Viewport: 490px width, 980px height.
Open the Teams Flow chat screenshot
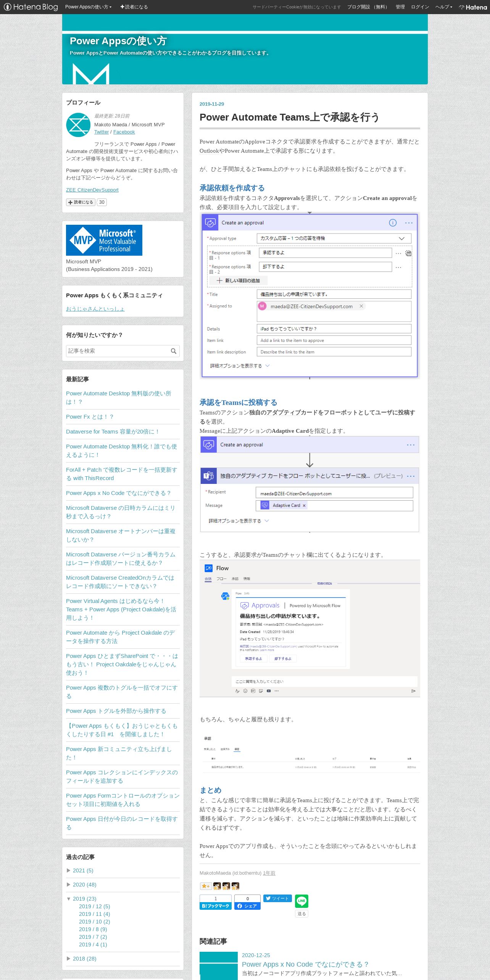pyautogui.click(x=309, y=628)
